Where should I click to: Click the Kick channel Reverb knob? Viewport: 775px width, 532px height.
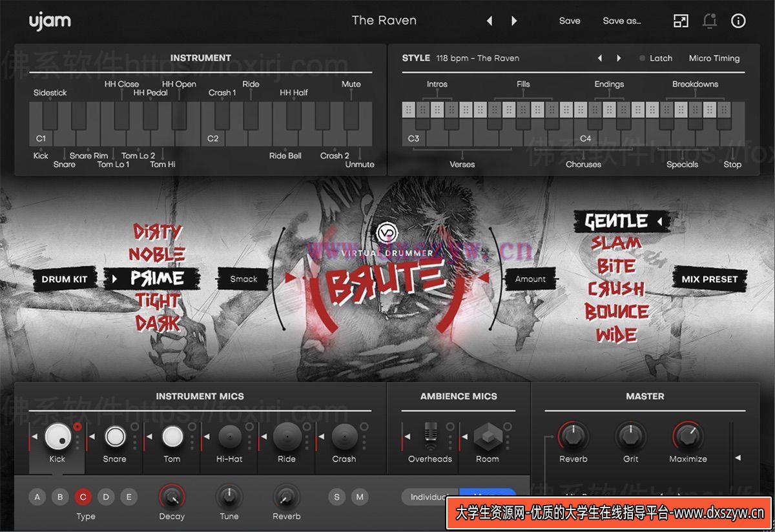tap(286, 496)
